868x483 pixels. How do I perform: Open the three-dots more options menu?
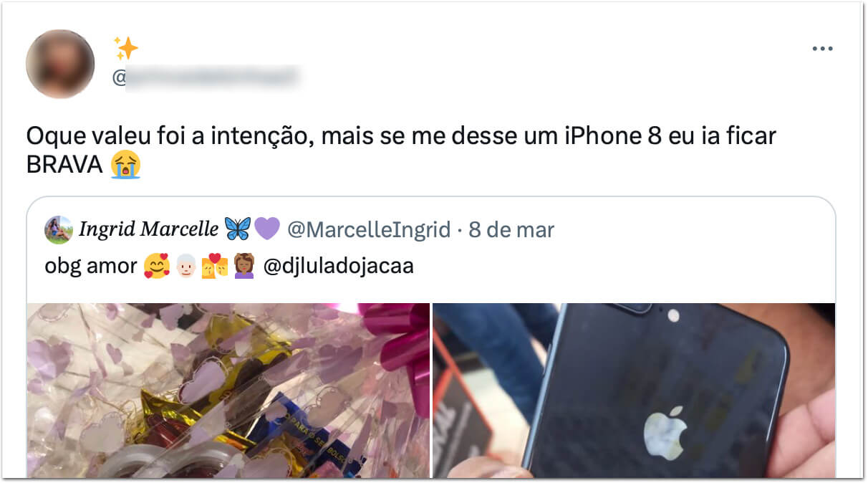coord(823,49)
